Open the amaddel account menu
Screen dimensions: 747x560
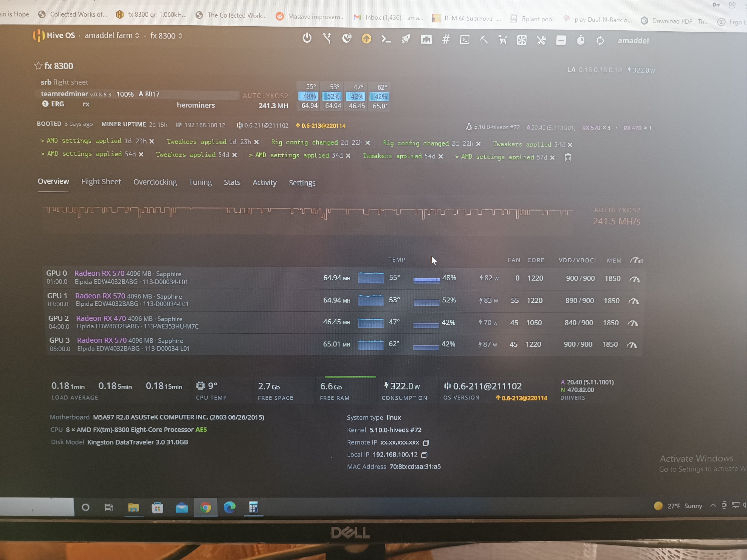point(633,41)
